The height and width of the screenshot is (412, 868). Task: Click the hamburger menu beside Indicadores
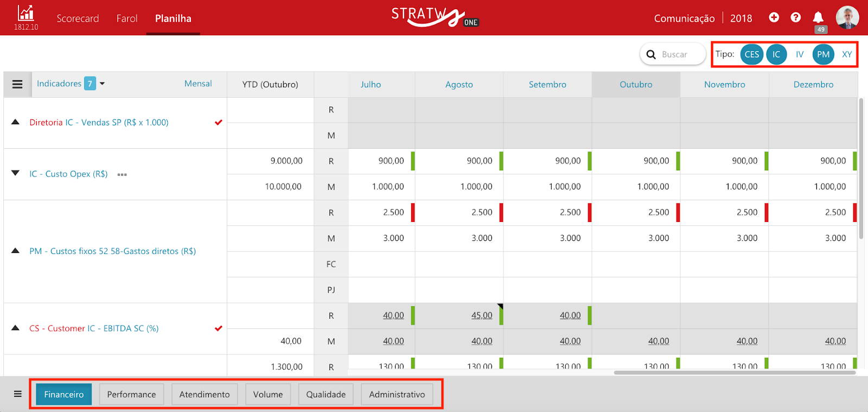(x=17, y=84)
